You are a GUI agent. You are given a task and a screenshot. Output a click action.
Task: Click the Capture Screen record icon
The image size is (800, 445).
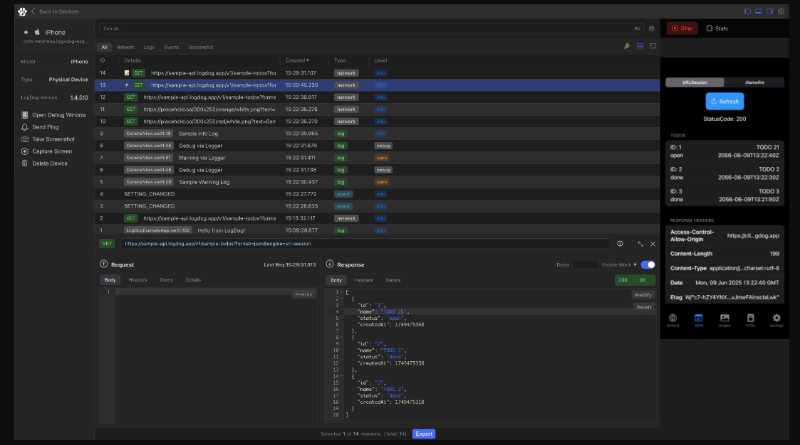tap(24, 151)
